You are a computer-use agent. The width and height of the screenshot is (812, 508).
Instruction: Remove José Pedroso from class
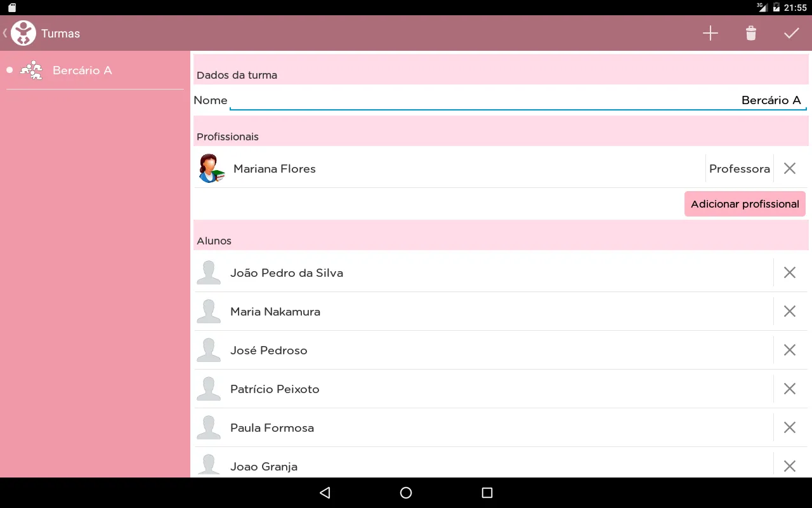point(790,350)
